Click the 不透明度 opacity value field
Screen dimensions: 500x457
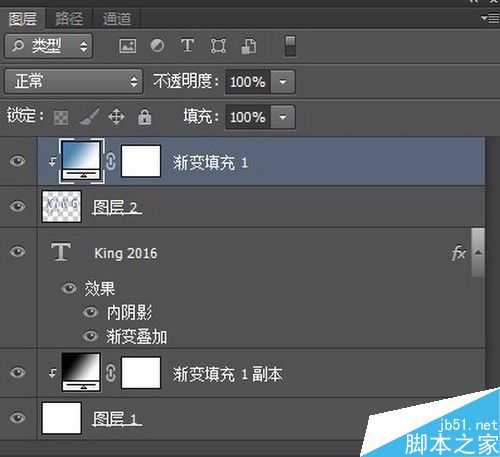pos(248,82)
